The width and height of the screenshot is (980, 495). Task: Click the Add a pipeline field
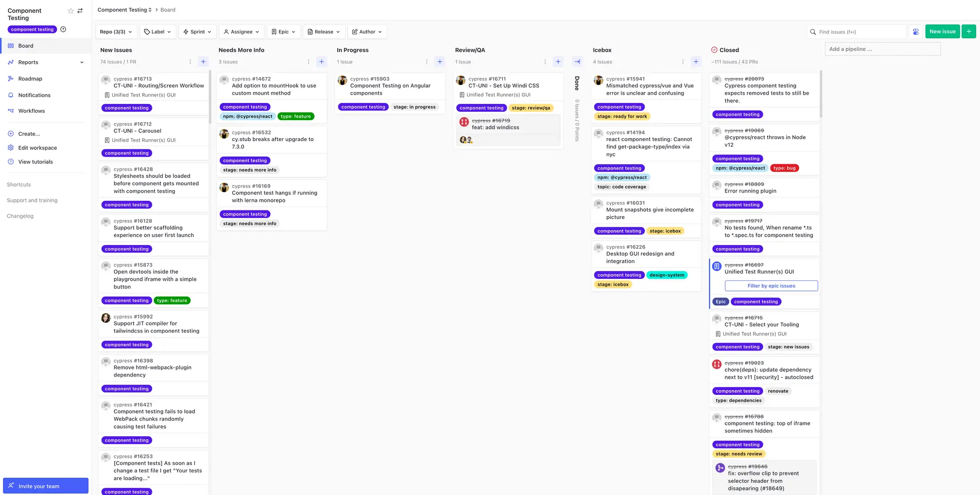(882, 49)
